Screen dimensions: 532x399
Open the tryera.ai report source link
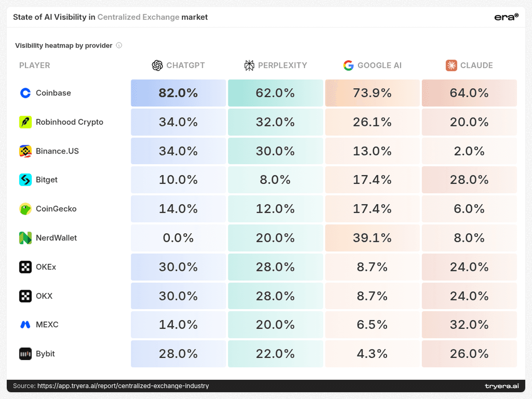pyautogui.click(x=123, y=386)
